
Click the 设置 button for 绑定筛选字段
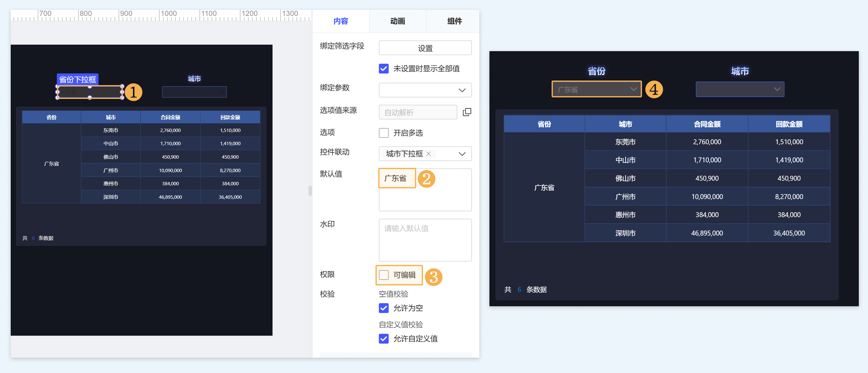click(425, 48)
